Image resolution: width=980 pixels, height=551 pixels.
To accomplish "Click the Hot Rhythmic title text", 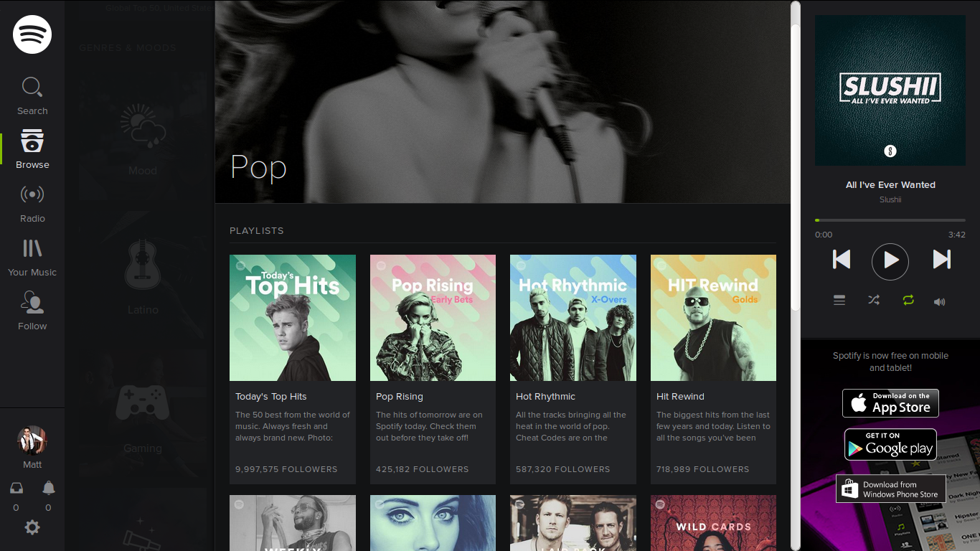I will pos(546,396).
